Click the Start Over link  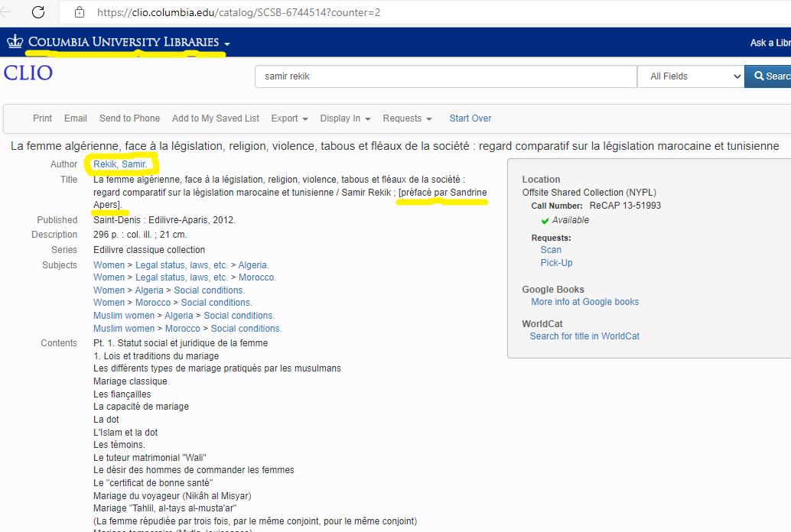(470, 118)
